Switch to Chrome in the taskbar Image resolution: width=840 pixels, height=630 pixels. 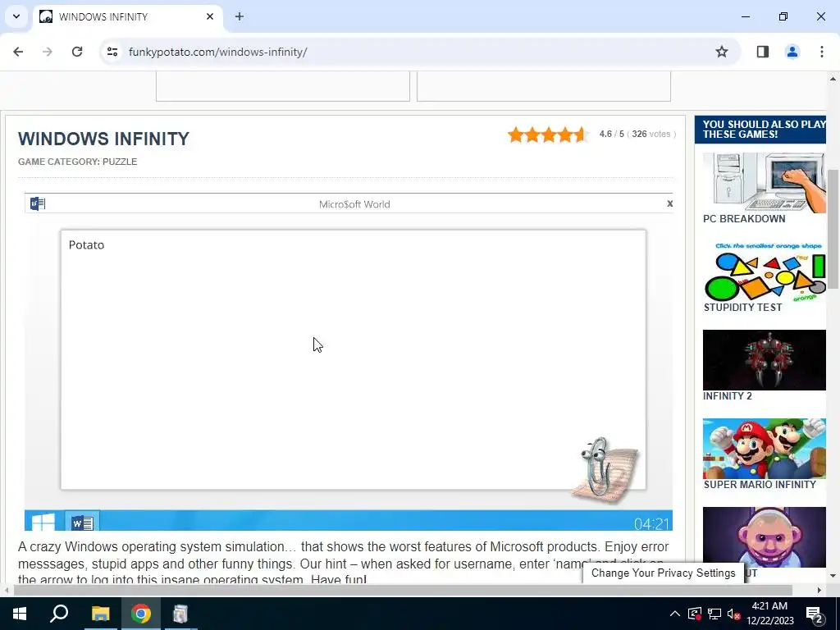pos(141,614)
